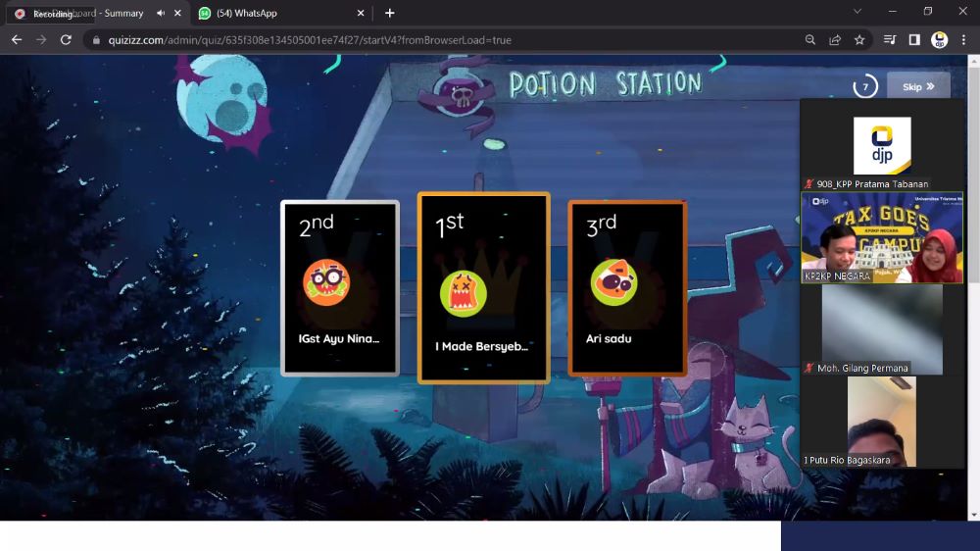Open a new browser tab
The width and height of the screenshot is (980, 551).
[x=389, y=13]
